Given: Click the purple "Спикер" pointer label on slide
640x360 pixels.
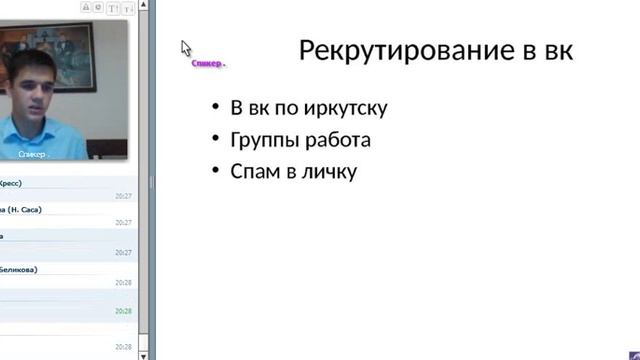Looking at the screenshot, I should (208, 63).
